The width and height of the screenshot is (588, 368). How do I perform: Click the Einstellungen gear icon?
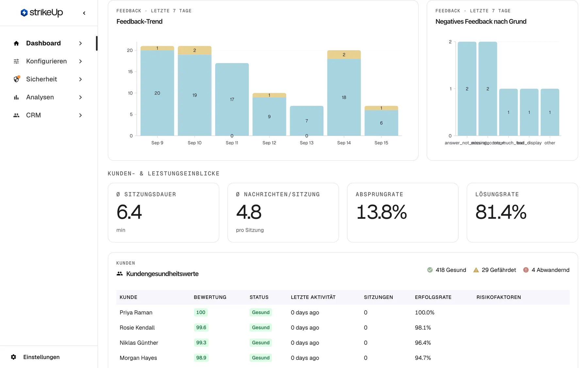point(13,357)
